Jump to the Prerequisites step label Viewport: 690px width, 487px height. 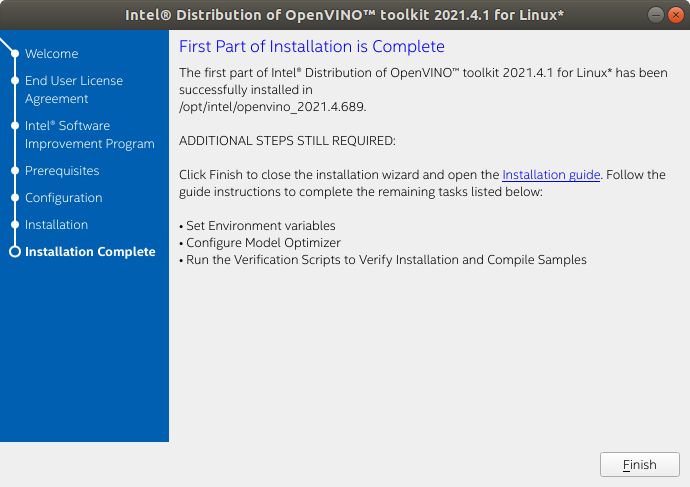tap(62, 171)
